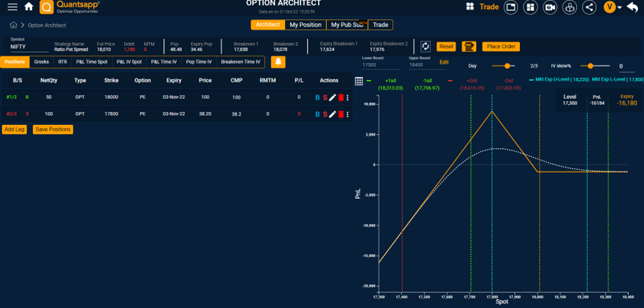Screen dimensions: 644x308
Task: Select the Breakeven Time IV sub-tab
Action: [240, 62]
